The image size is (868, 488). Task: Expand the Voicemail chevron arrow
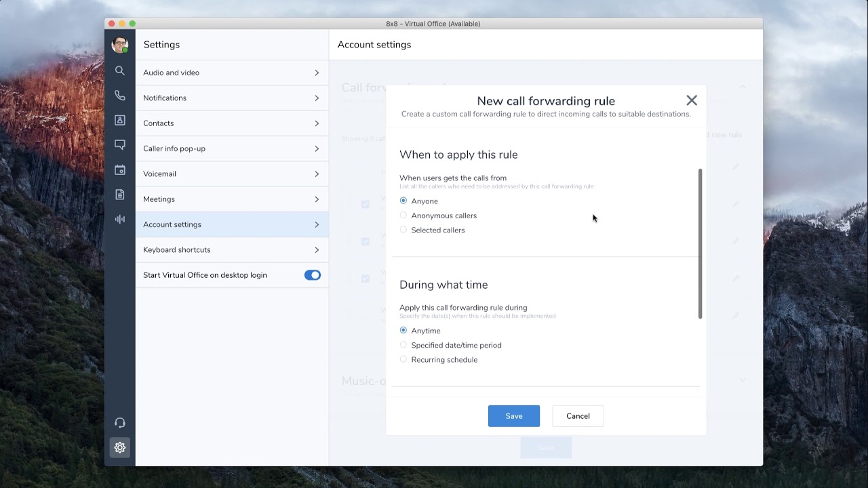tap(317, 174)
